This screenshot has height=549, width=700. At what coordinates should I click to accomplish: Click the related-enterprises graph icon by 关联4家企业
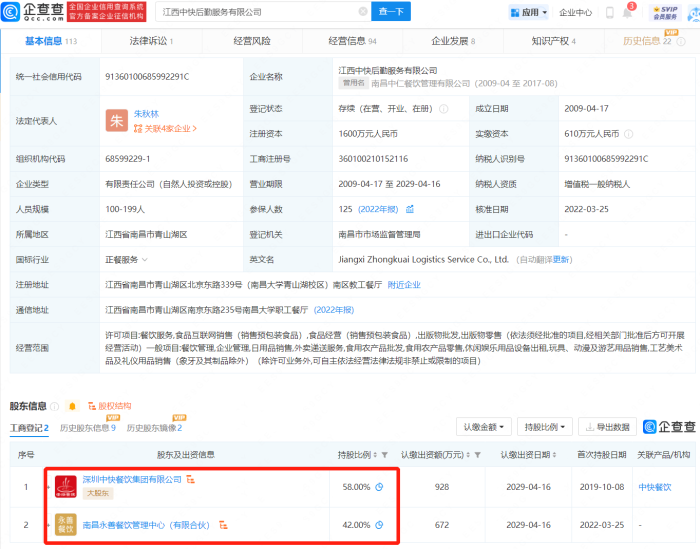(138, 129)
